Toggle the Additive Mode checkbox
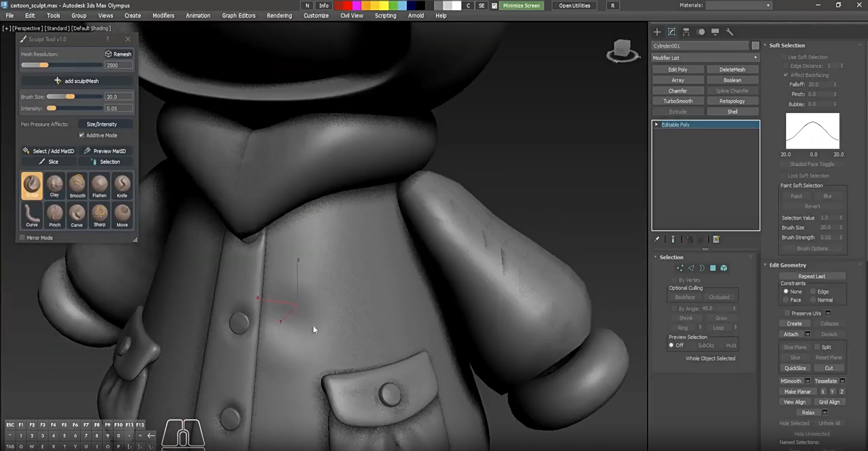 82,135
